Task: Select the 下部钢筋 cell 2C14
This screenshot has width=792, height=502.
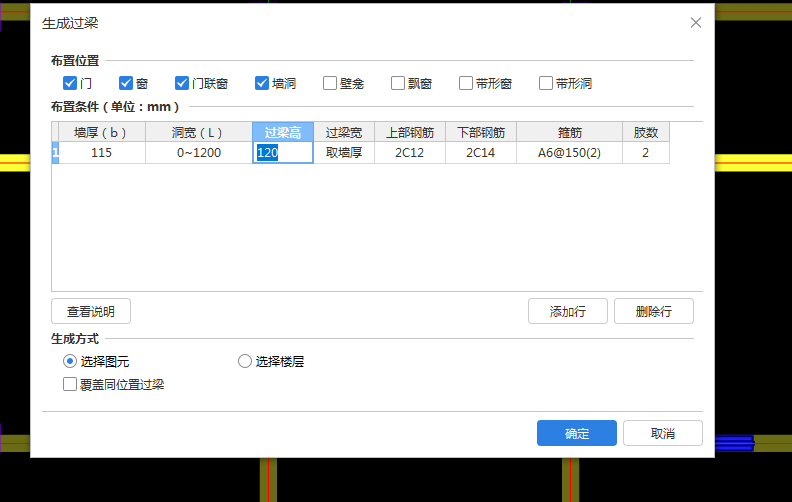Action: coord(481,153)
